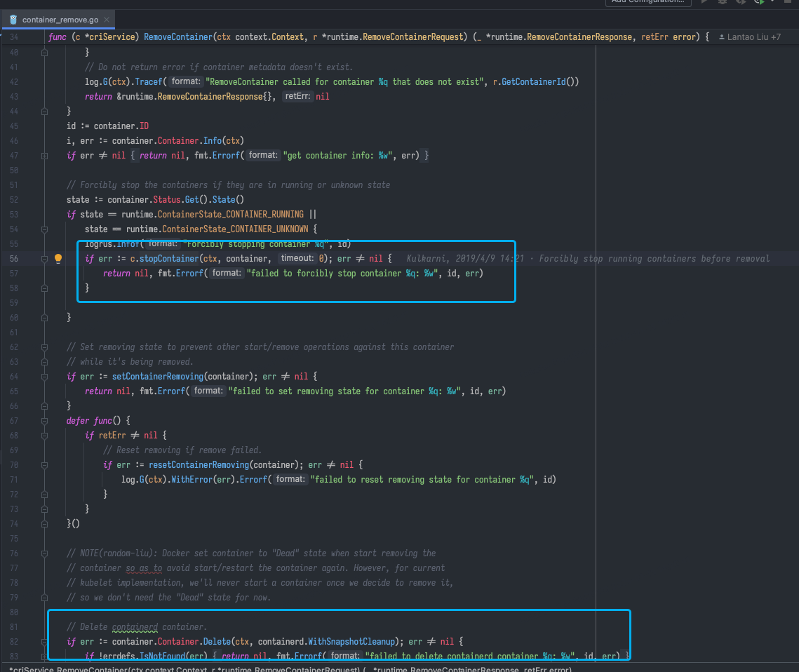
Task: Click the collapsed '{' placeholder on line 47
Action: click(133, 156)
